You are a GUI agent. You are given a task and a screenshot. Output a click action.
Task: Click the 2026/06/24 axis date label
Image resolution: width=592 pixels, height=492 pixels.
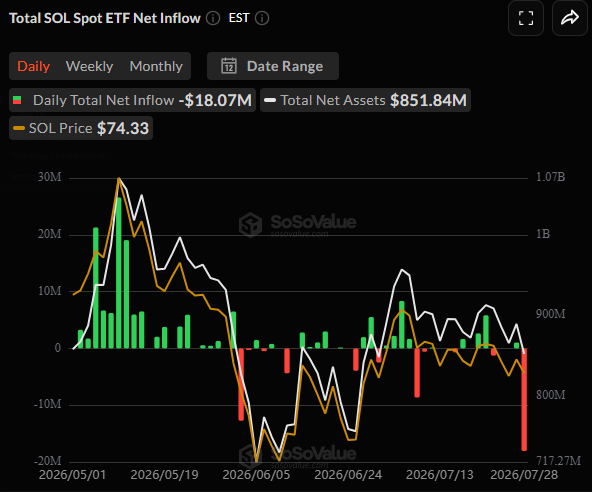point(348,475)
